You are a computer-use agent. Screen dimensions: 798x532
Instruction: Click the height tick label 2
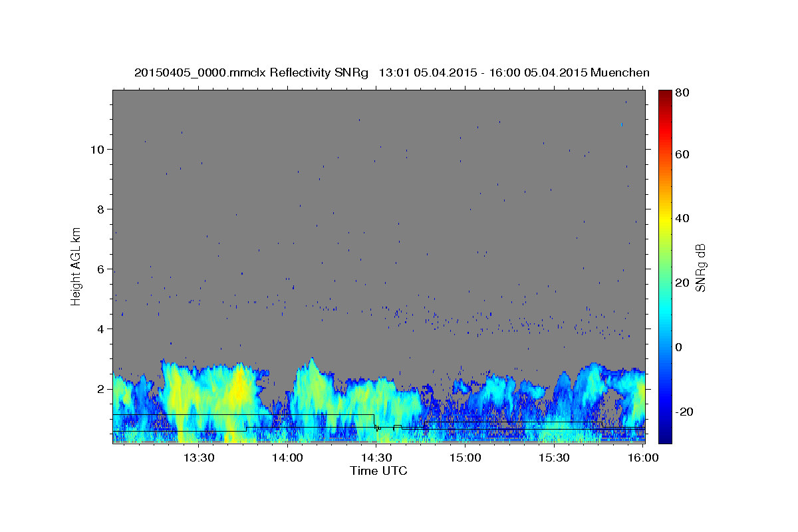tap(101, 388)
